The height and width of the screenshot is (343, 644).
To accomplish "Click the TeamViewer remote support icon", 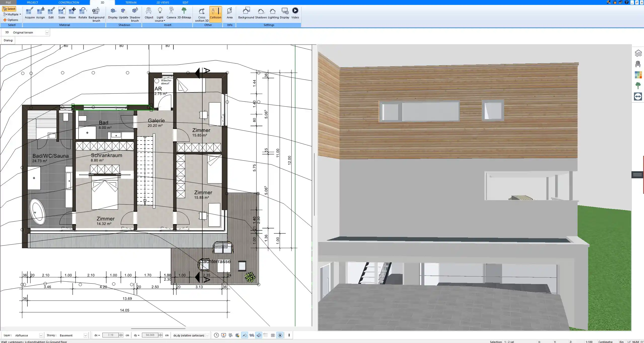I will (x=638, y=96).
